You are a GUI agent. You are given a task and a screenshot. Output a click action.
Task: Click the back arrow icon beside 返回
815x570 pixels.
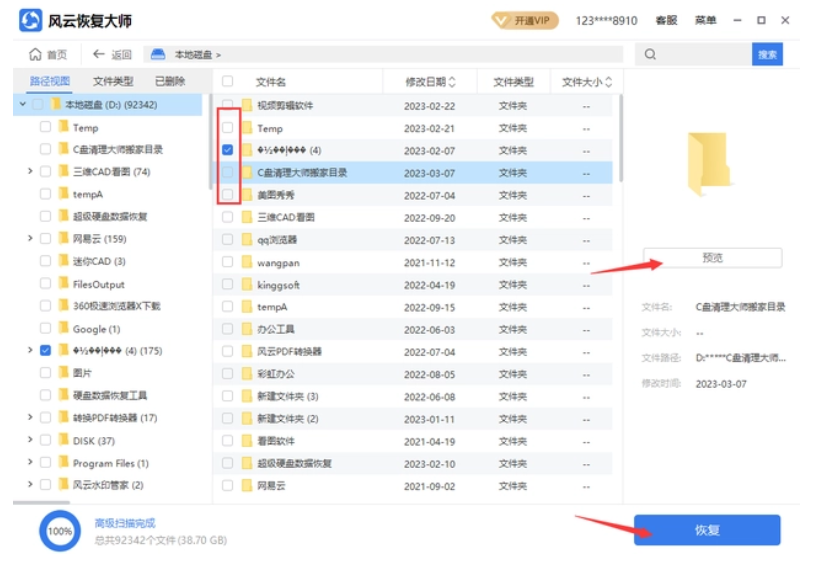(x=99, y=54)
